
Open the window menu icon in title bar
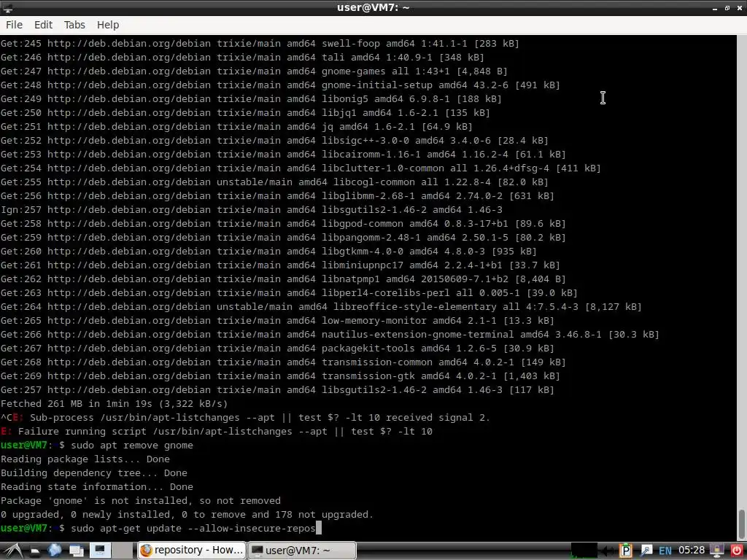[x=7, y=7]
